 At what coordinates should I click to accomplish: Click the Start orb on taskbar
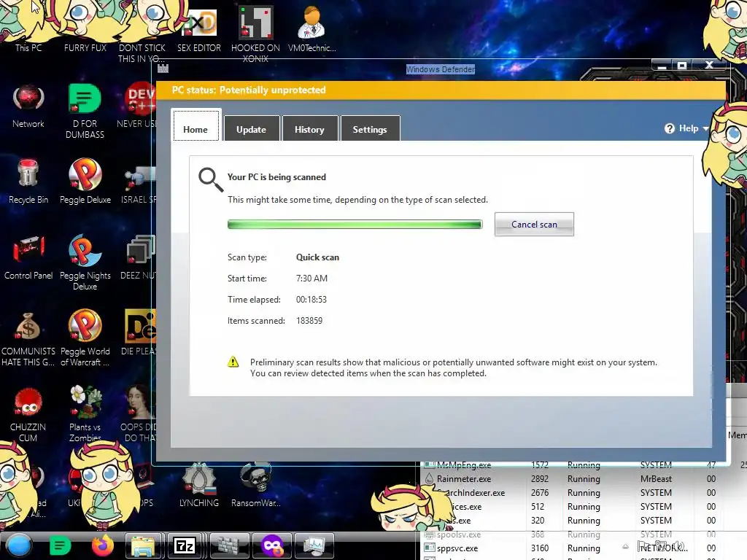coord(19,545)
